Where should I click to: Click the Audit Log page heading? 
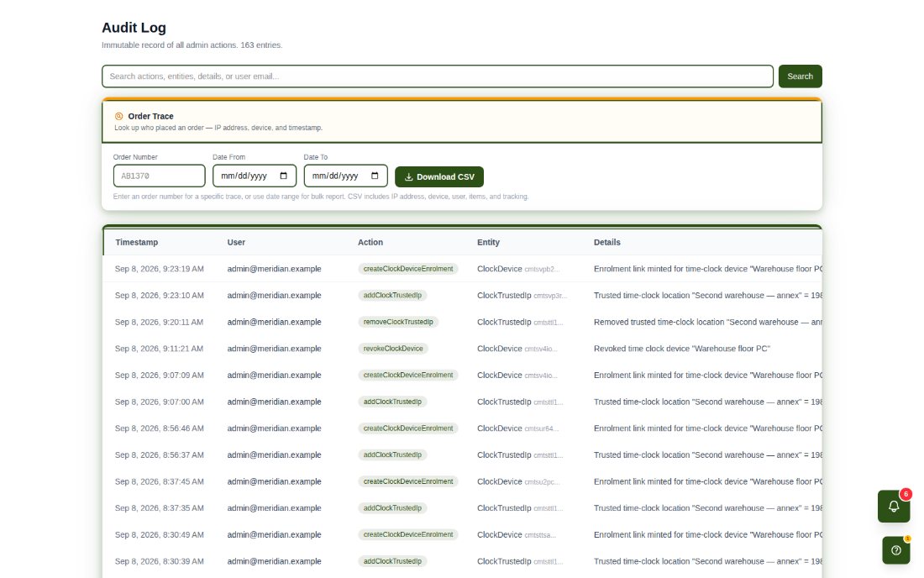point(134,28)
